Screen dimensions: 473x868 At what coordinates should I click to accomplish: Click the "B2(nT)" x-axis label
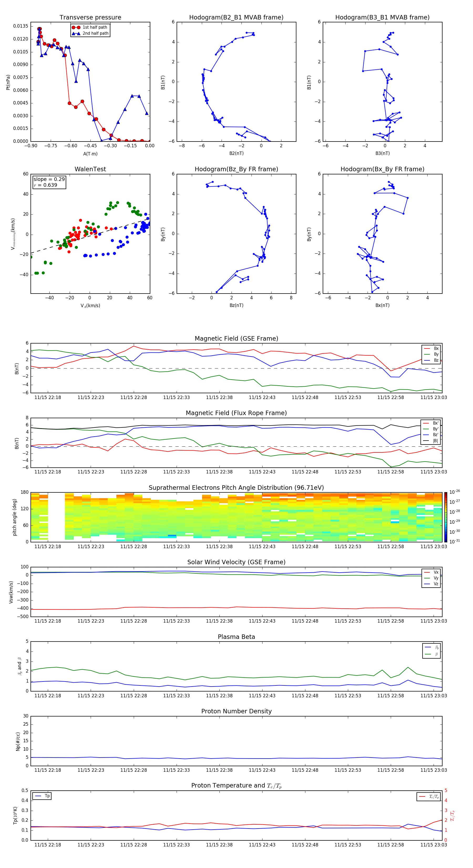pos(236,153)
